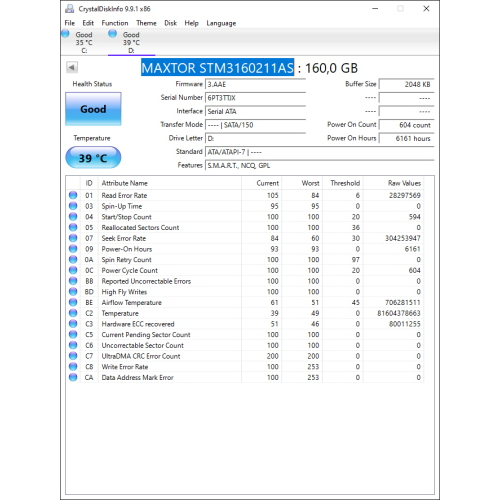The width and height of the screenshot is (500, 500).
Task: Click the status icon for Airflow Temperature
Action: (73, 302)
